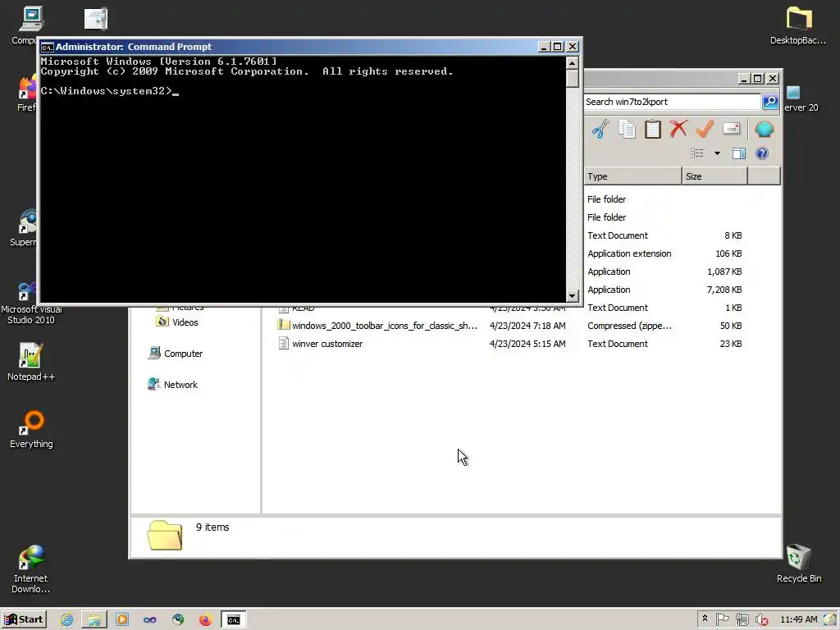Open the Start menu
The width and height of the screenshot is (840, 630).
point(24,619)
